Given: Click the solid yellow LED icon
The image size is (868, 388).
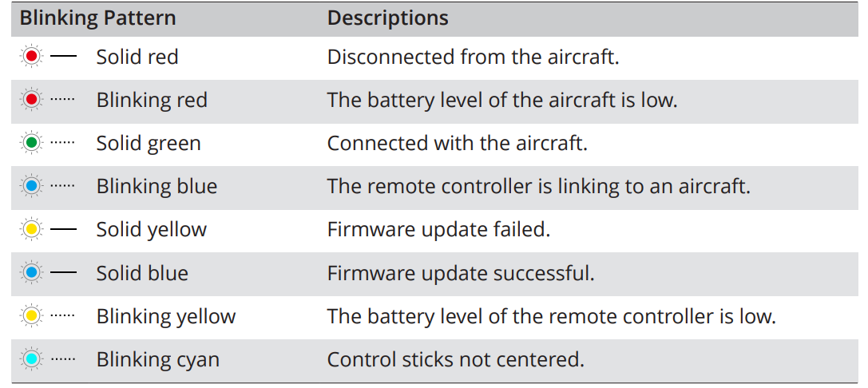Looking at the screenshot, I should click(31, 230).
